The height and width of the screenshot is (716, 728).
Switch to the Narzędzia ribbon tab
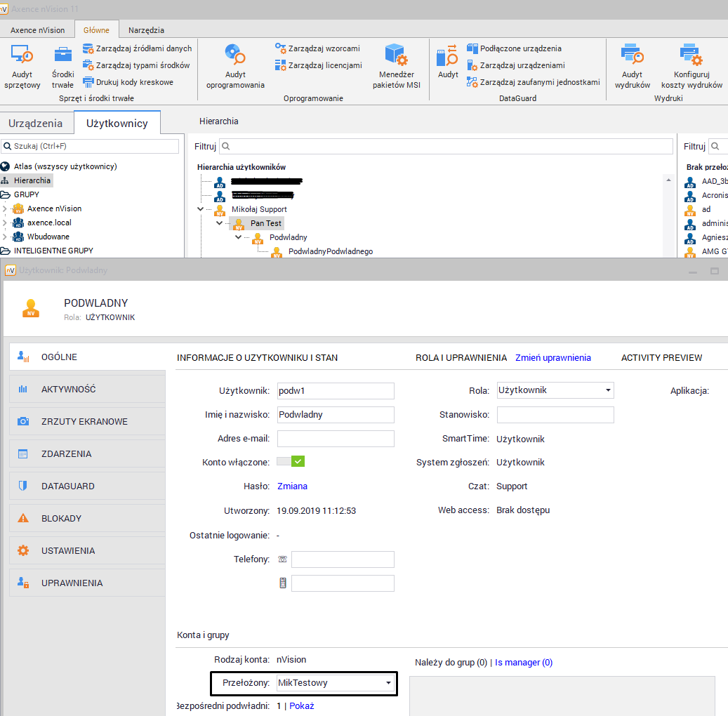[146, 30]
